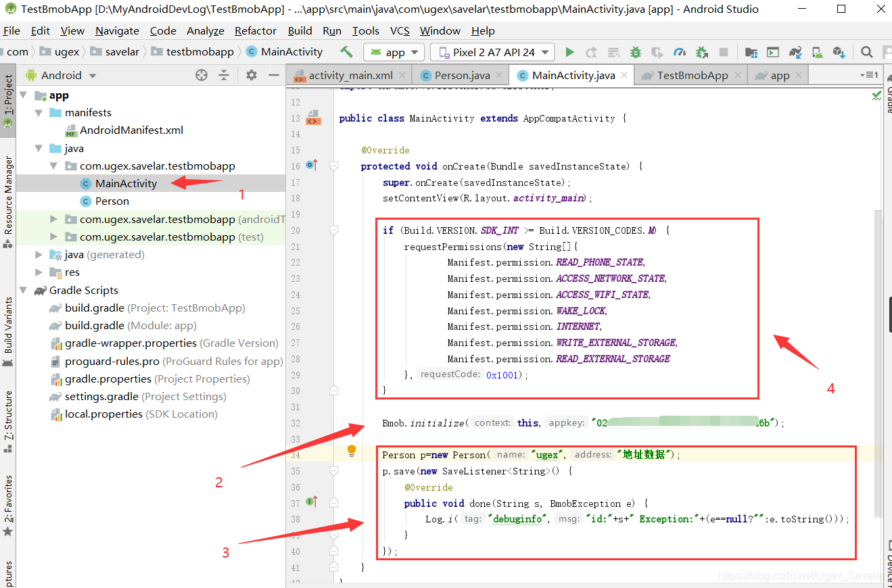Collapse the manifests folder

click(x=39, y=113)
